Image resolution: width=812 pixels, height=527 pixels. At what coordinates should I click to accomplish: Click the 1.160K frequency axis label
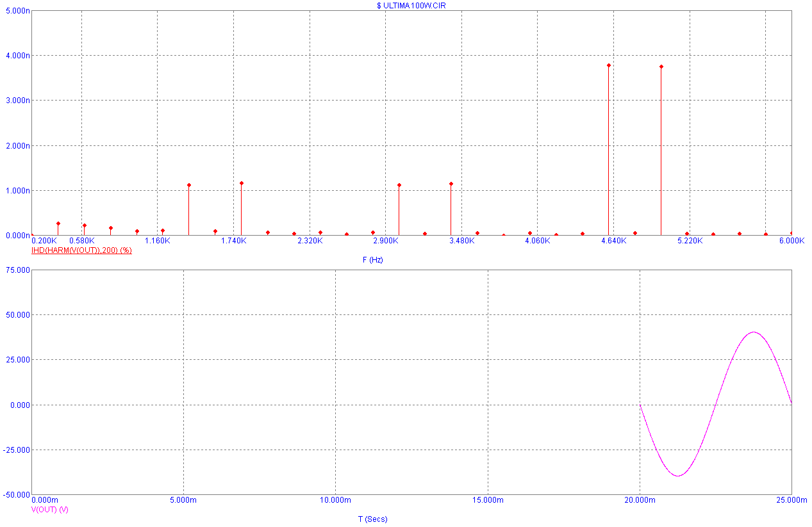point(158,241)
